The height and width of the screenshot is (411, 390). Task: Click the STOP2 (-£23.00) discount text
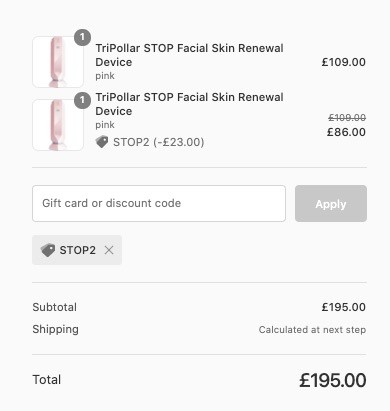159,142
